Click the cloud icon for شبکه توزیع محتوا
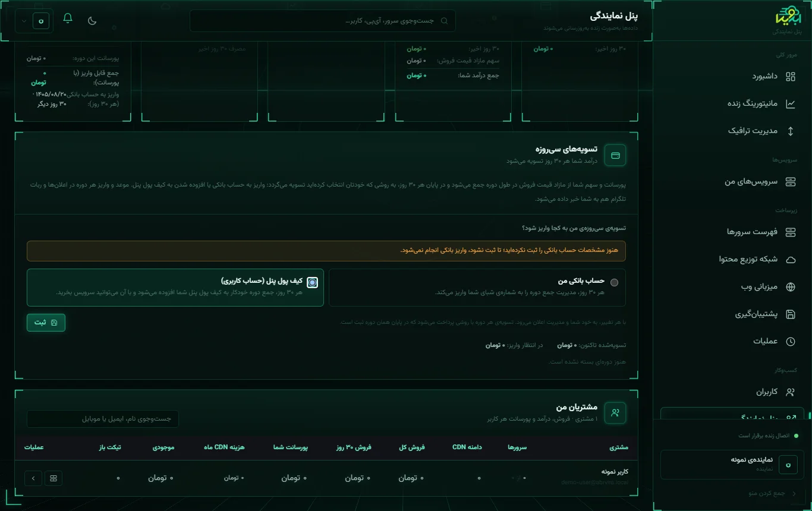The width and height of the screenshot is (812, 511). pyautogui.click(x=791, y=259)
